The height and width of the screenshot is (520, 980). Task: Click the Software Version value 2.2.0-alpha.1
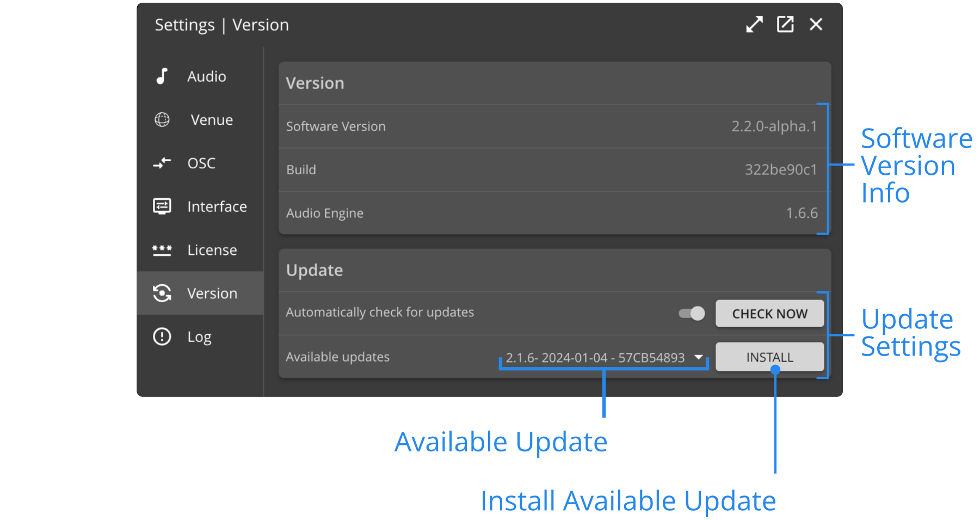774,126
